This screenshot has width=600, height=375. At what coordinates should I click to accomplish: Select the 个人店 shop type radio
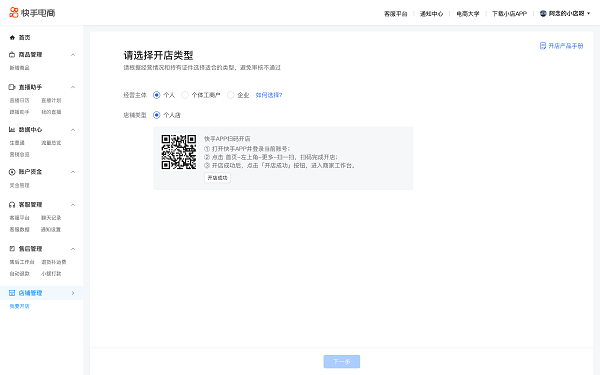(157, 115)
